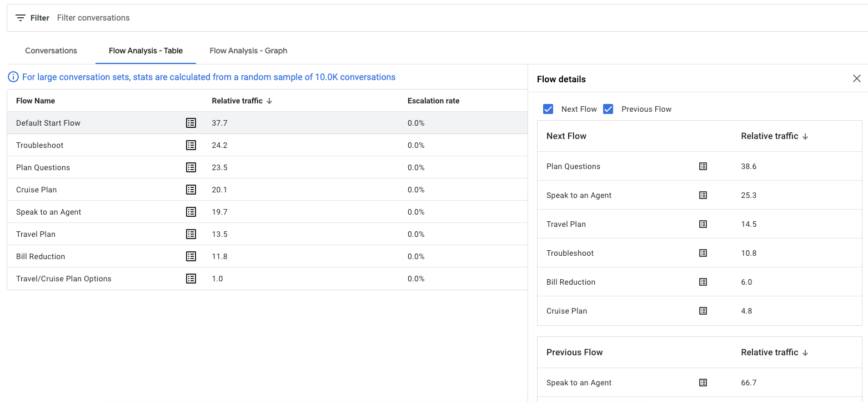Click the icon next to Travel/Cruise Plan Options

click(191, 278)
